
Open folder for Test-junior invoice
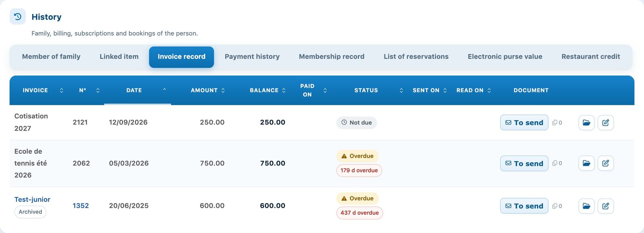click(x=586, y=206)
